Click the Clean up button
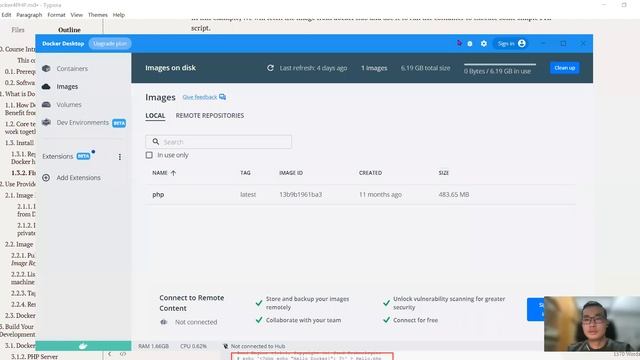 coord(564,68)
